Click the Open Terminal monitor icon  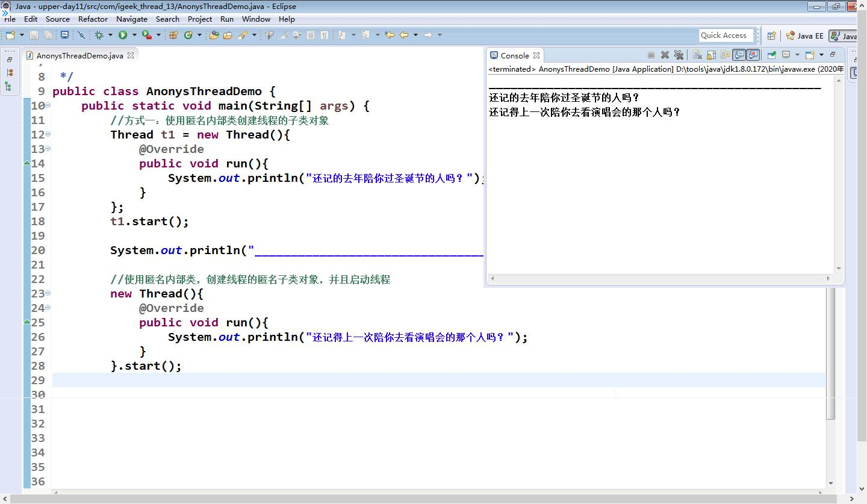coord(64,35)
